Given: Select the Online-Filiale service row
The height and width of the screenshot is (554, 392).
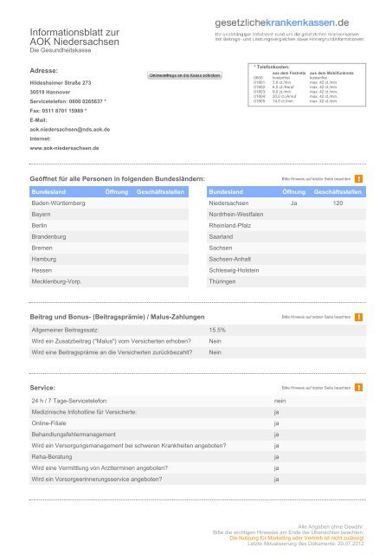Looking at the screenshot, I should coord(198,423).
